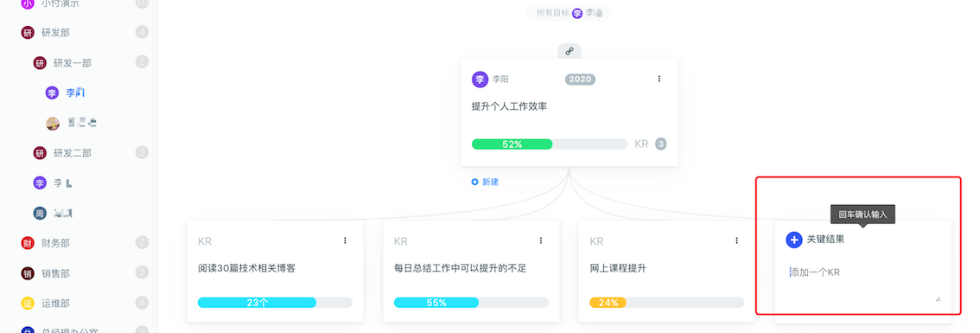
Task: Open three-dot menu on 网上课程提升 KR
Action: (x=737, y=240)
